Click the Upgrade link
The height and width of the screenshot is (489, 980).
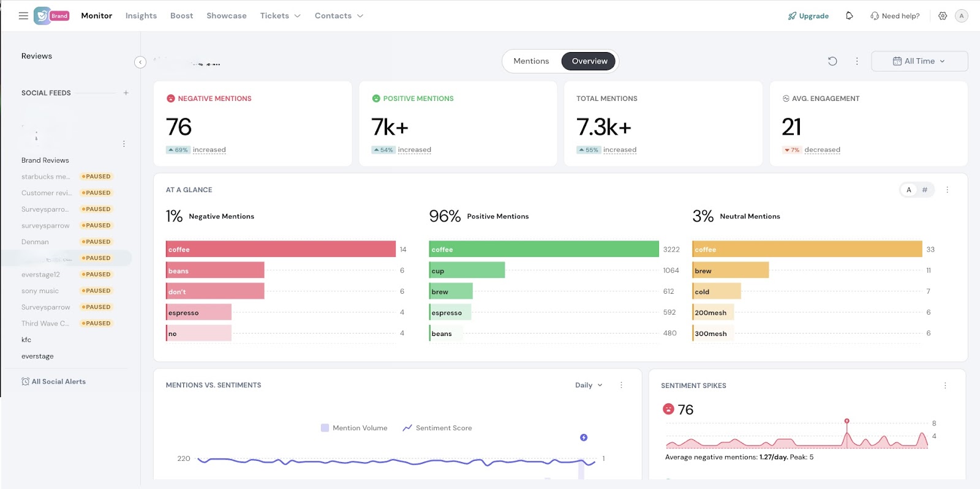click(x=809, y=16)
